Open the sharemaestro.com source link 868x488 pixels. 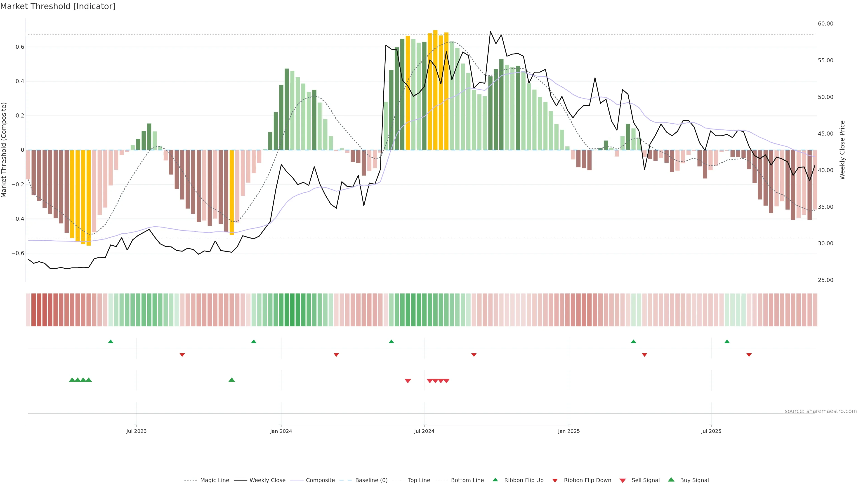click(x=821, y=411)
